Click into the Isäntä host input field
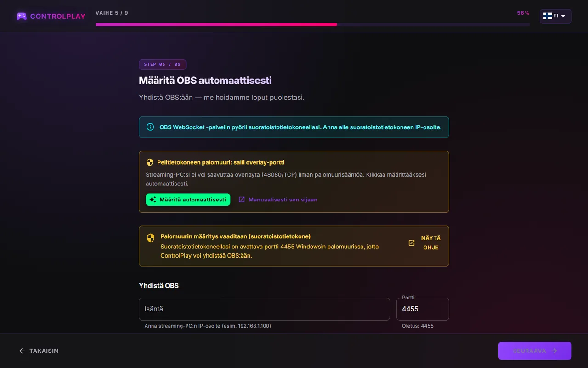Screen dimensions: 588x368 [264, 309]
